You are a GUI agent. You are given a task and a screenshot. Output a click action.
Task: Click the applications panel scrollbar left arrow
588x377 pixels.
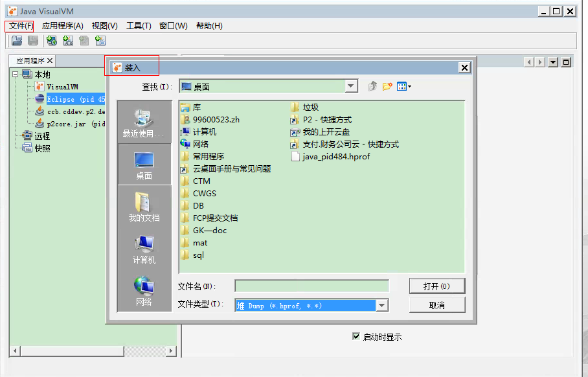click(16, 350)
